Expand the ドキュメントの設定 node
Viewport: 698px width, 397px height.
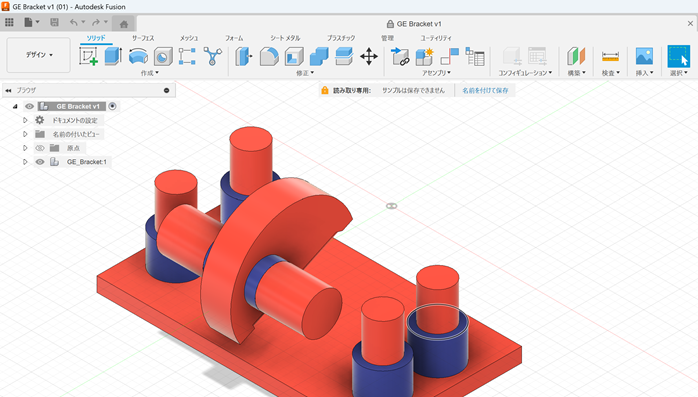click(25, 120)
